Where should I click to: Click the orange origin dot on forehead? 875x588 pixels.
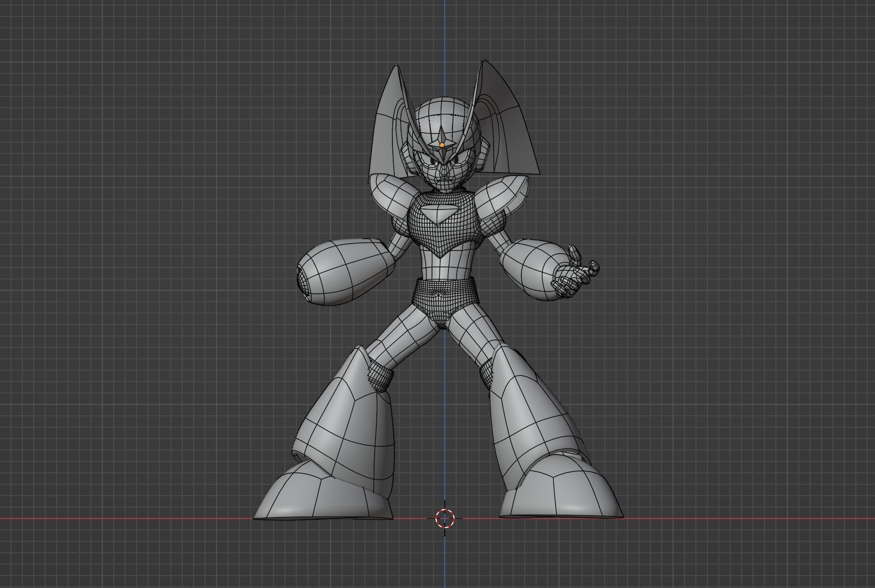click(442, 145)
